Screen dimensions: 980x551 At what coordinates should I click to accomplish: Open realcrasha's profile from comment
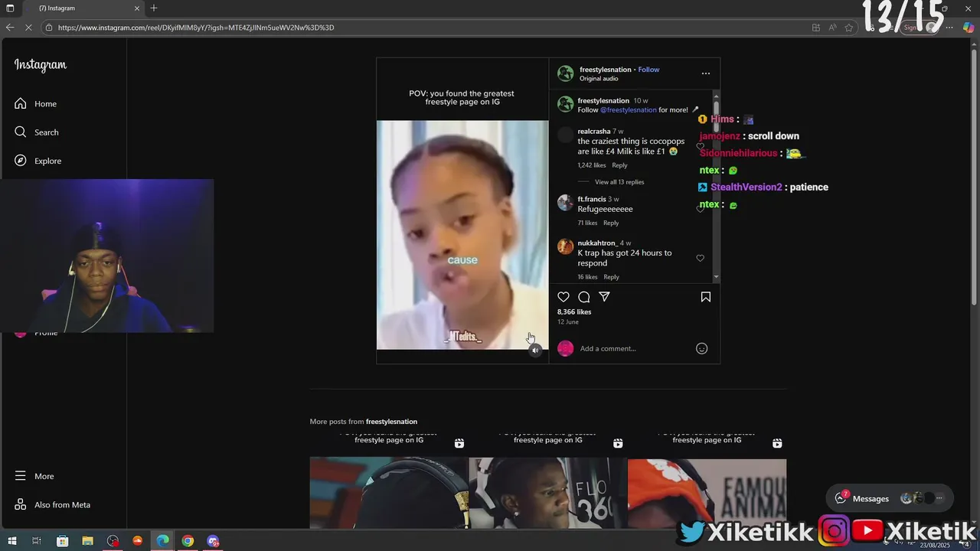594,132
